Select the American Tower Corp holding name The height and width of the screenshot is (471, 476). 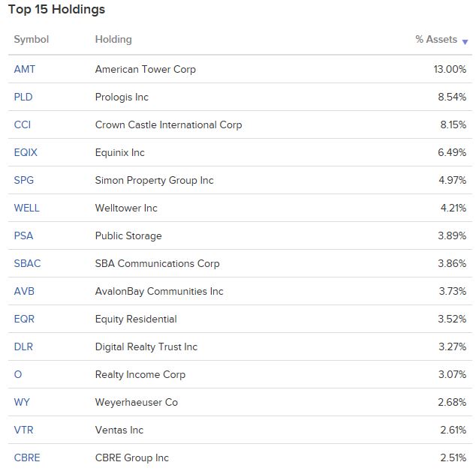pos(146,70)
